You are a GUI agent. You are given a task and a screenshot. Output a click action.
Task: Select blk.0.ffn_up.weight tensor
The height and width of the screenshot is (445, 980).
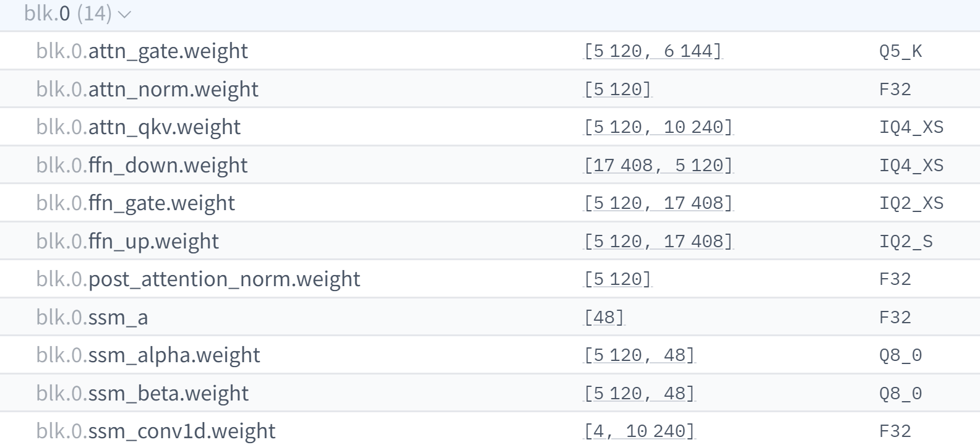click(490, 241)
